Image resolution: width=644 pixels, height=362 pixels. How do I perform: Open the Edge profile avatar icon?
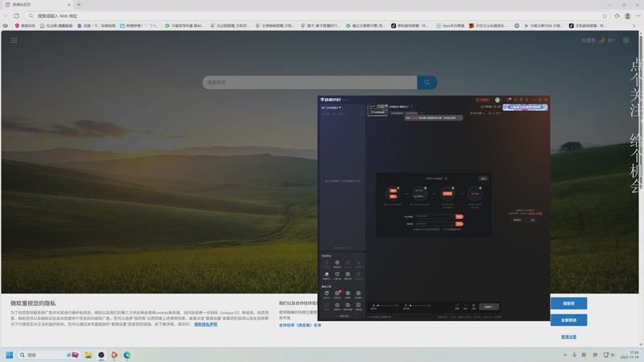(x=628, y=15)
